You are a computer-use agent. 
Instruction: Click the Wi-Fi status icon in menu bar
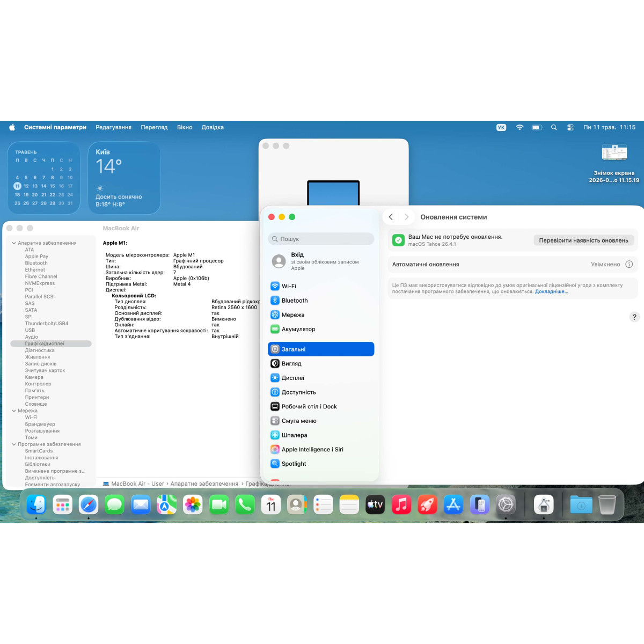click(519, 128)
